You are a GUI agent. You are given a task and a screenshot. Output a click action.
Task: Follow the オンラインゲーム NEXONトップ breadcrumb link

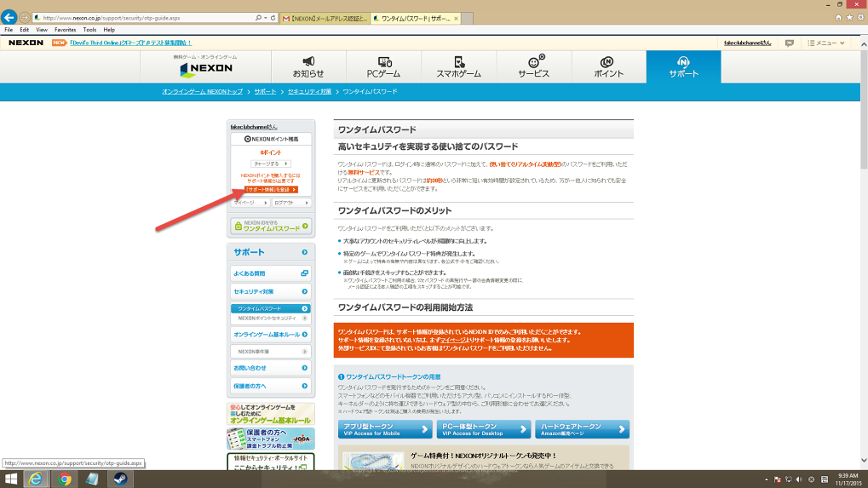(203, 91)
